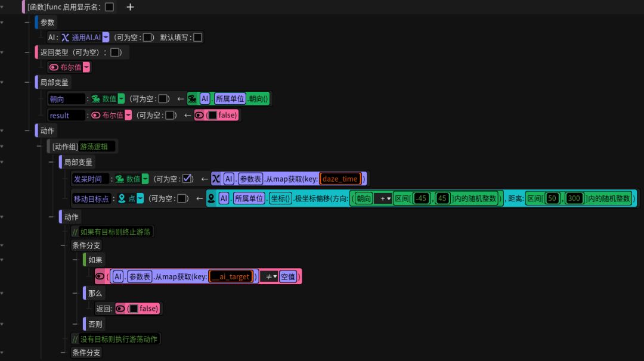Enable the func display name checkbox
The image size is (644, 361).
click(109, 7)
